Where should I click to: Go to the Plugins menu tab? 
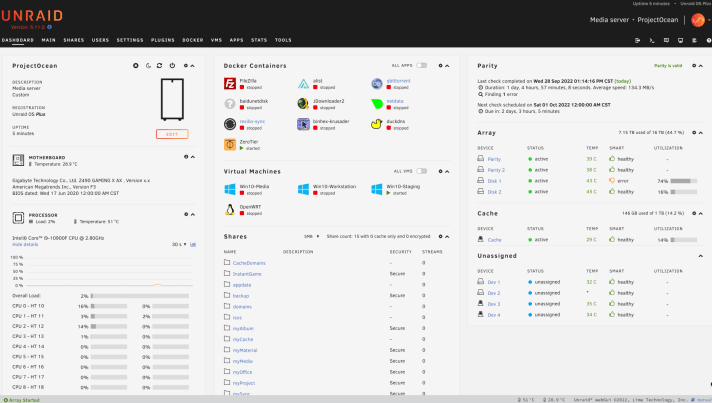(x=163, y=40)
